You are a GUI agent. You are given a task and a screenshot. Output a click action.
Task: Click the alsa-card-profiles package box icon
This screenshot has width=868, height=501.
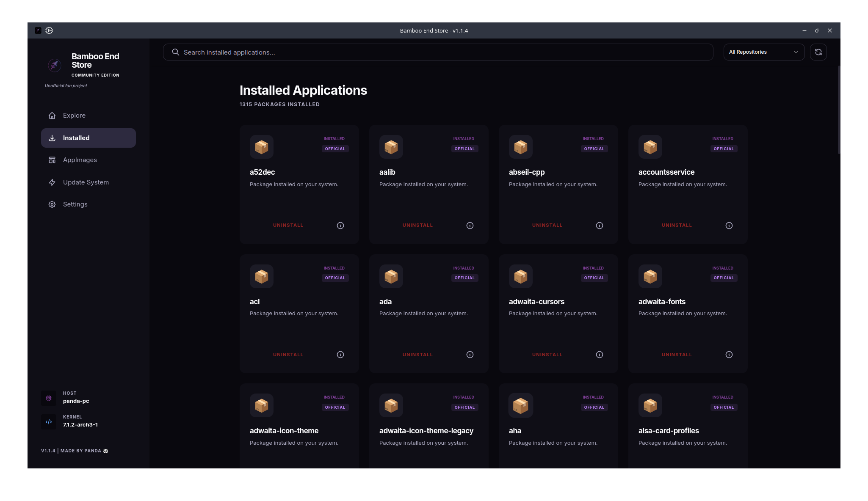(650, 405)
